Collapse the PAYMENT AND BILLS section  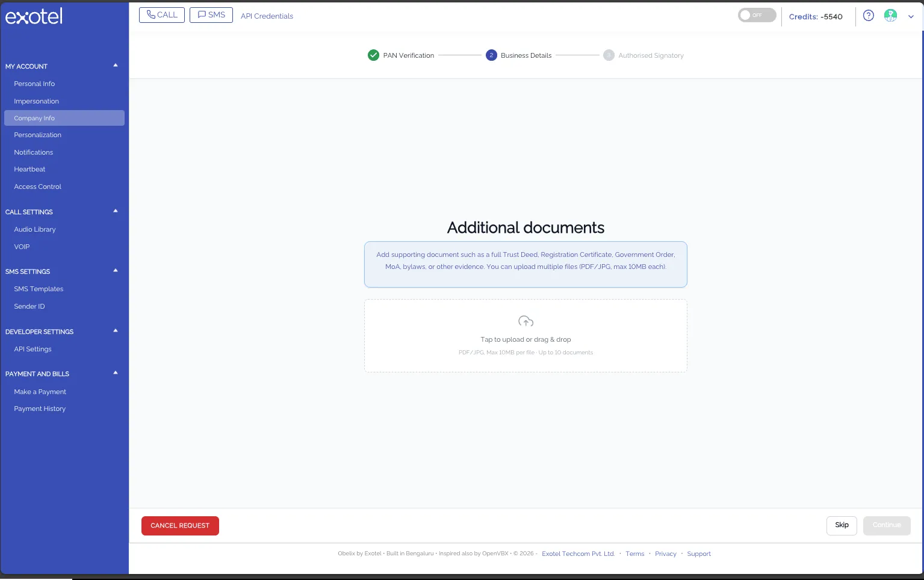pyautogui.click(x=116, y=373)
